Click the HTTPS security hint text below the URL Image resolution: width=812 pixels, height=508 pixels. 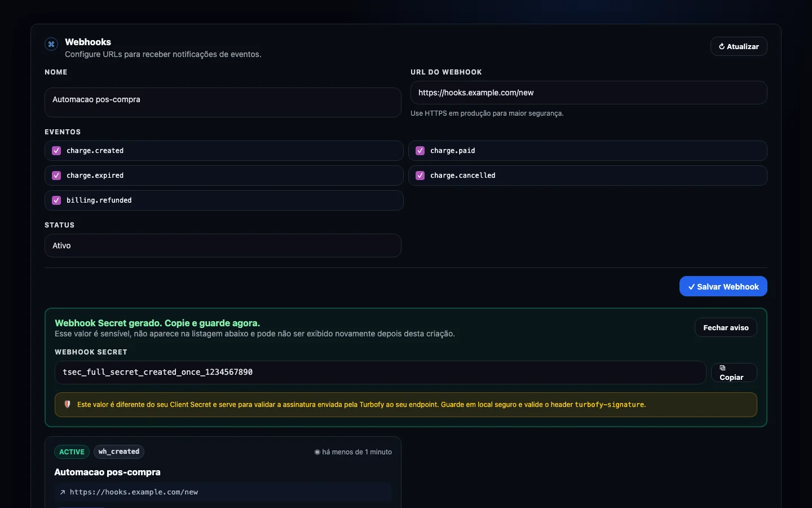click(x=487, y=113)
